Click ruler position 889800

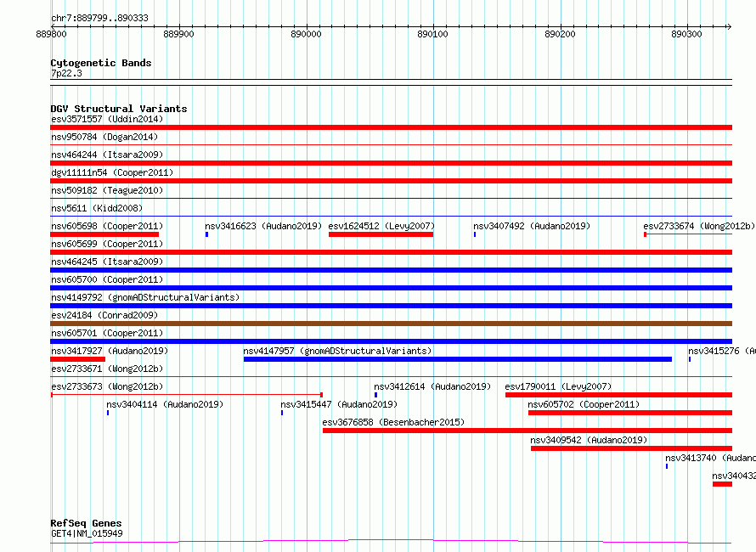[52, 34]
